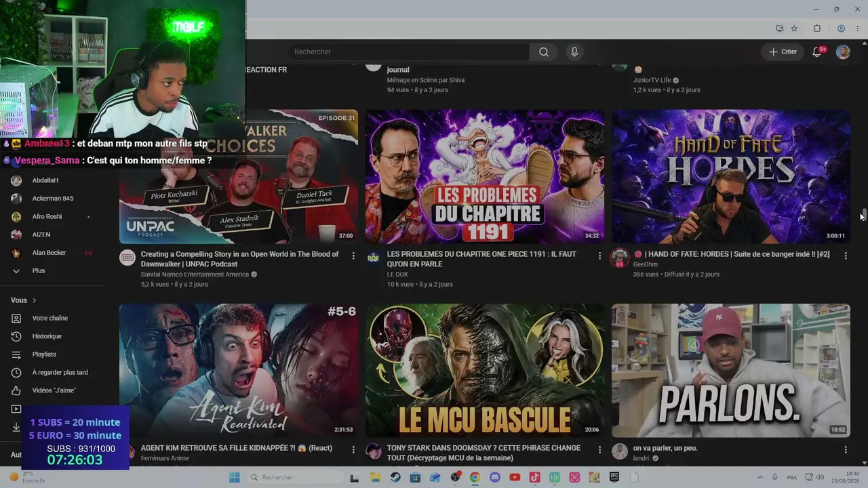
Task: Open options for One Piece 1191 video
Action: coord(599,256)
